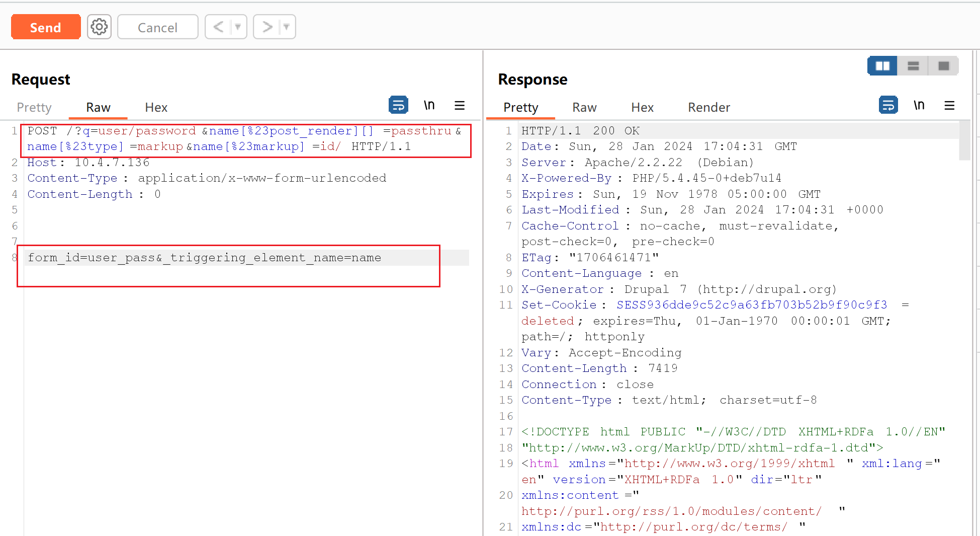This screenshot has height=536, width=980.
Task: Go forward to next request in history
Action: tap(267, 27)
